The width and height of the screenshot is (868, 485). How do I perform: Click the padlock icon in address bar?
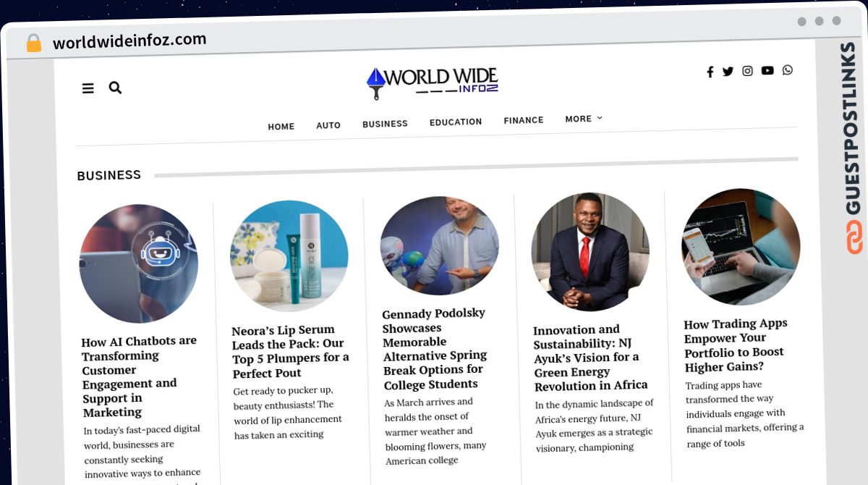[x=34, y=43]
